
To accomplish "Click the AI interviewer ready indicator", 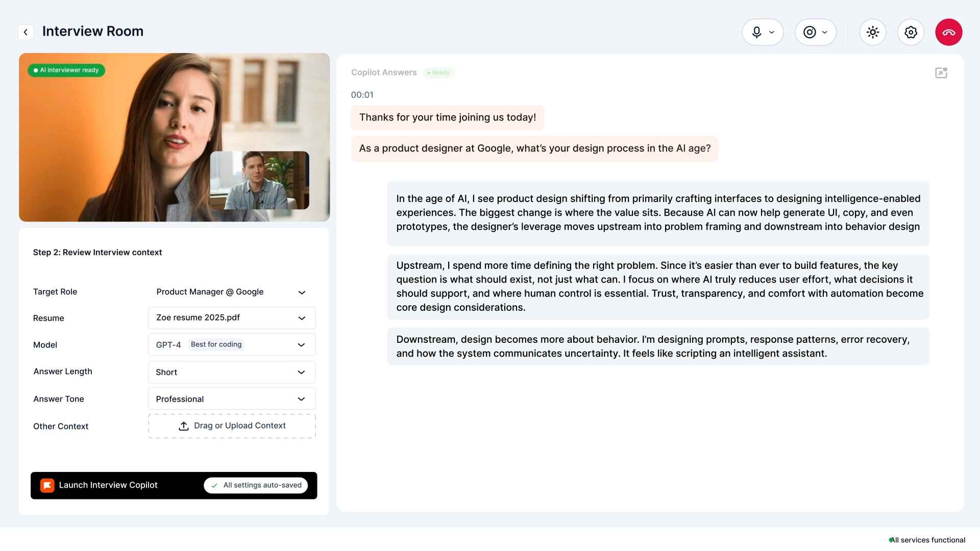I will [x=66, y=70].
